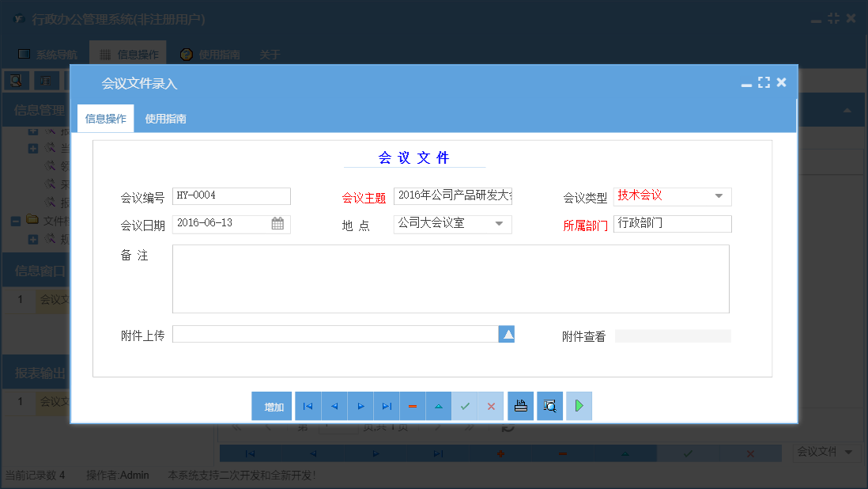
Task: Open the 会议类型 dropdown showing 技术会议
Action: click(718, 196)
